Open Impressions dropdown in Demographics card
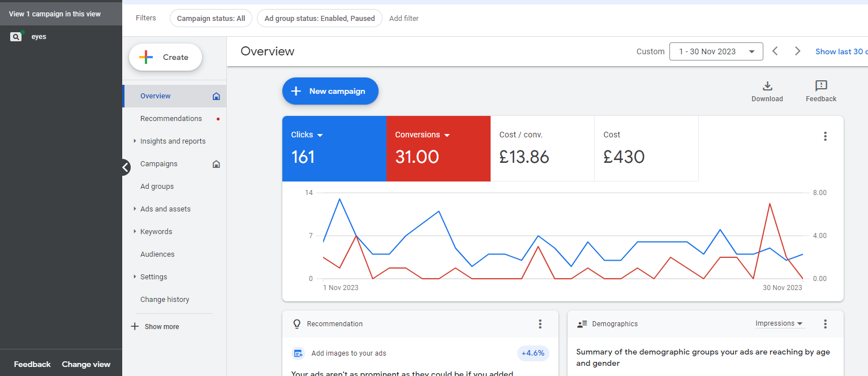 pyautogui.click(x=779, y=323)
